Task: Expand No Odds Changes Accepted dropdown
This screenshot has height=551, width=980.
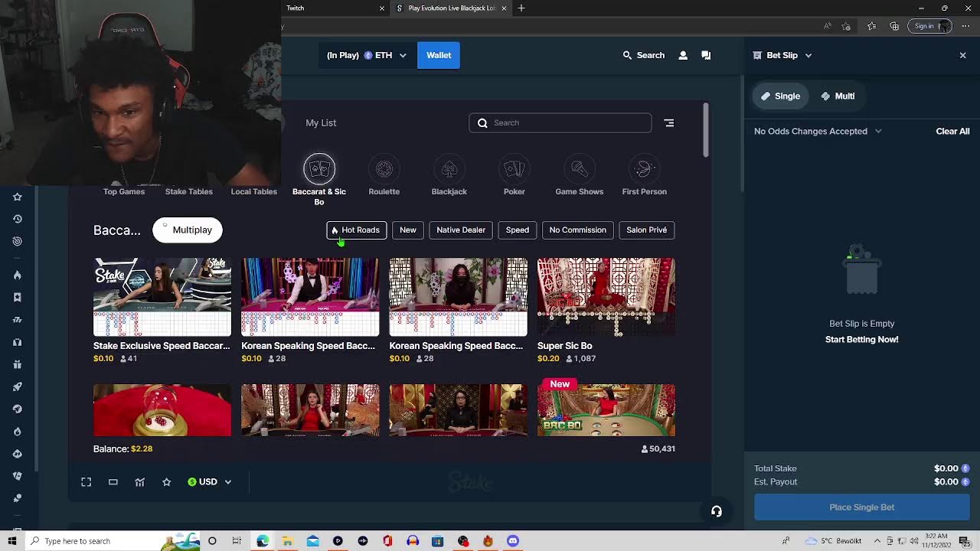Action: 818,132
